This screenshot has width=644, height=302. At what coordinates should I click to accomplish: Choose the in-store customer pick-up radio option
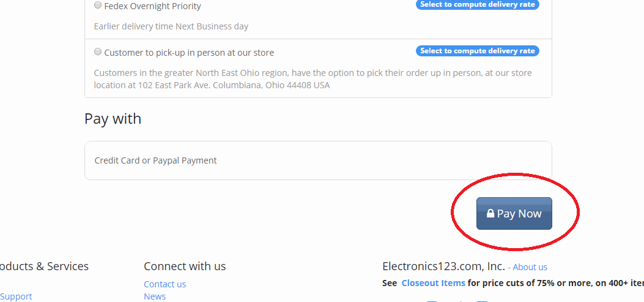tap(98, 52)
